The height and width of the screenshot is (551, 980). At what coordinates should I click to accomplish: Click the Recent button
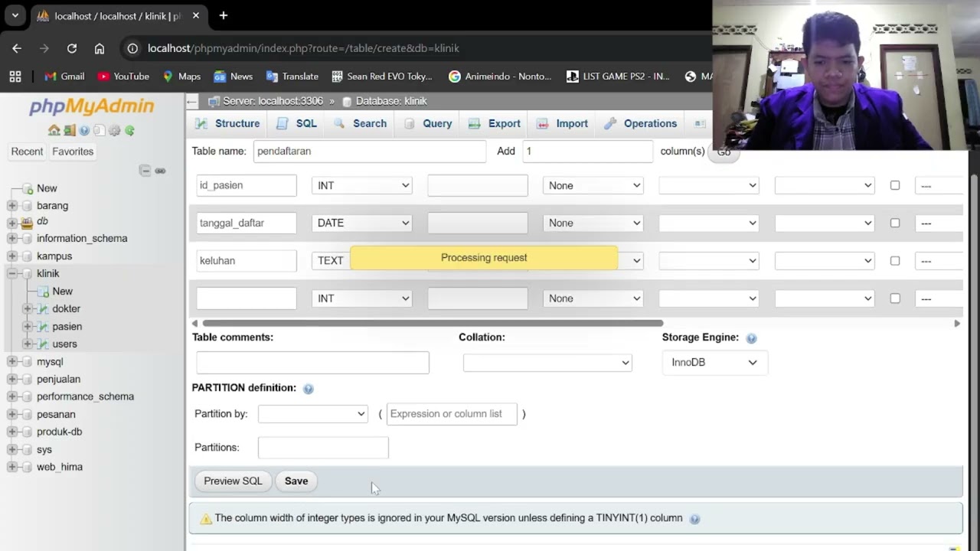[27, 152]
